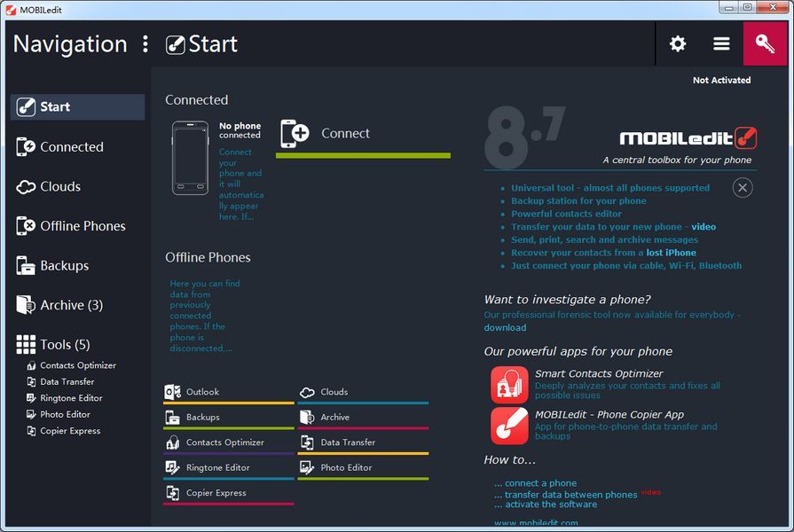Click '... transfer data between phones' link
Viewport: 794px width, 532px height.
[566, 495]
